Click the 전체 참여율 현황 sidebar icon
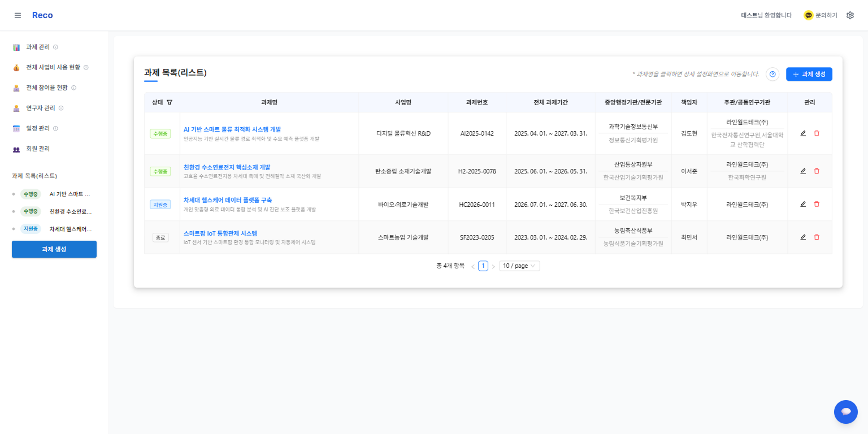The image size is (868, 434). (x=16, y=88)
